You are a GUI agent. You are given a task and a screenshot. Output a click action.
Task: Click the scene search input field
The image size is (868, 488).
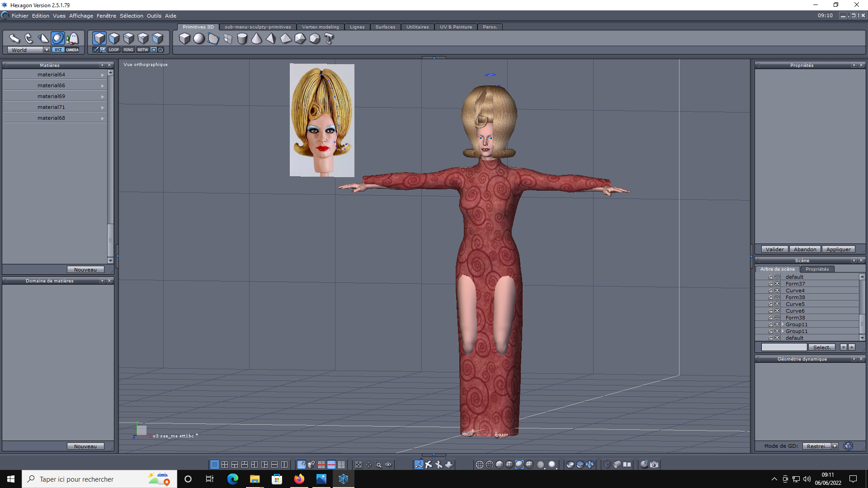coord(784,347)
